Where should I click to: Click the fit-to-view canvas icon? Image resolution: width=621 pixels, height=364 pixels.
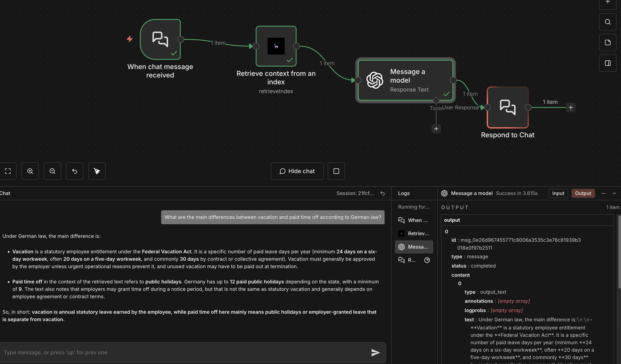(8, 171)
